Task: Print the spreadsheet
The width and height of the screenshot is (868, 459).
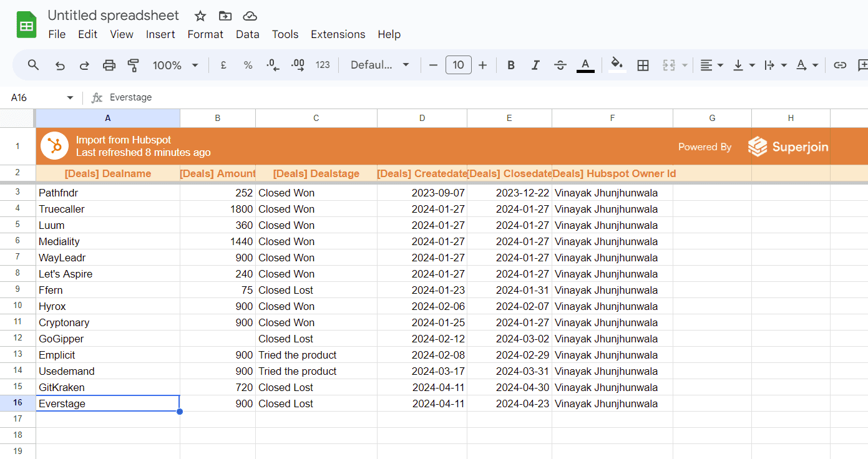Action: pyautogui.click(x=109, y=65)
